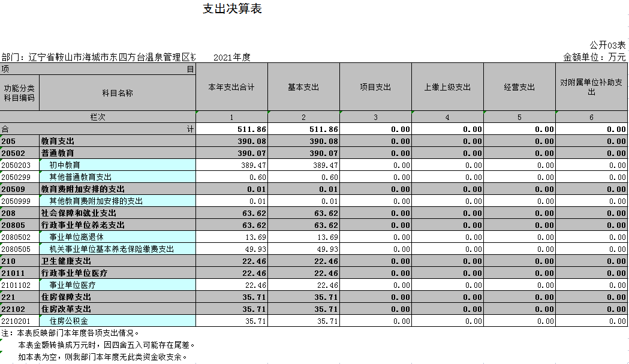Select the 行政事业单位医疗 row name
Viewport: 629px width, 364px height.
click(117, 273)
